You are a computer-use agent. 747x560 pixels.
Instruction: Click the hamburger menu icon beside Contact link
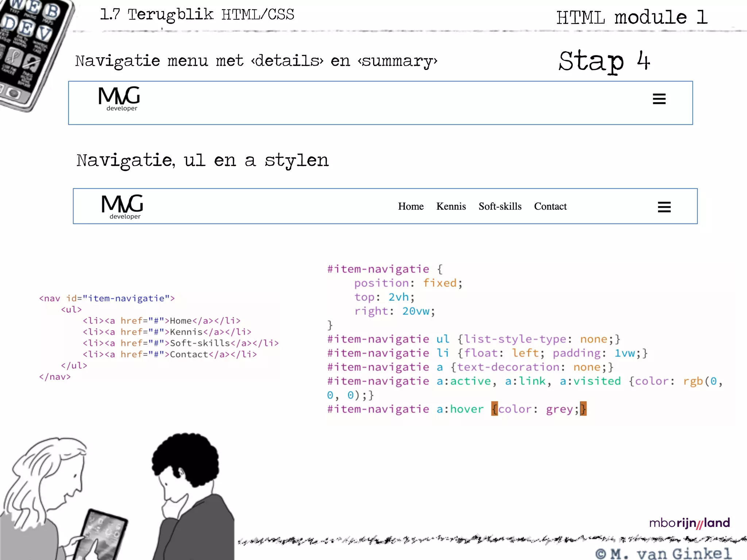coord(664,207)
